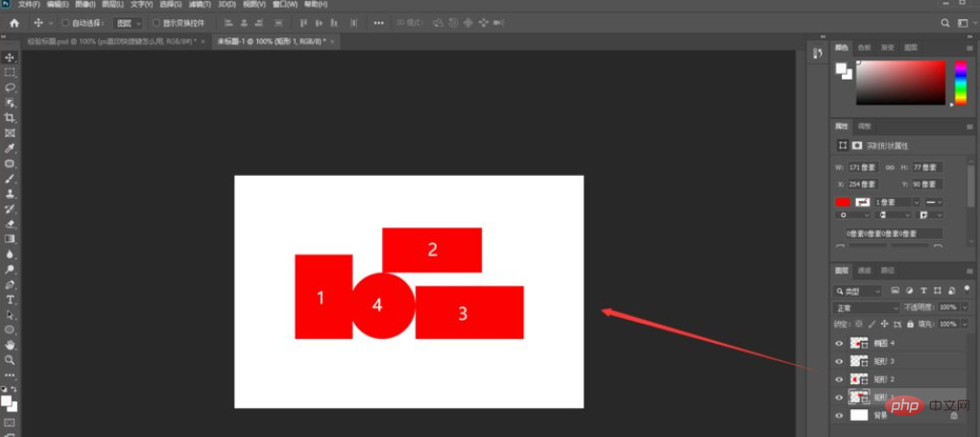Open the search icon at top right
Viewport: 980px width, 437px height.
coord(945,23)
